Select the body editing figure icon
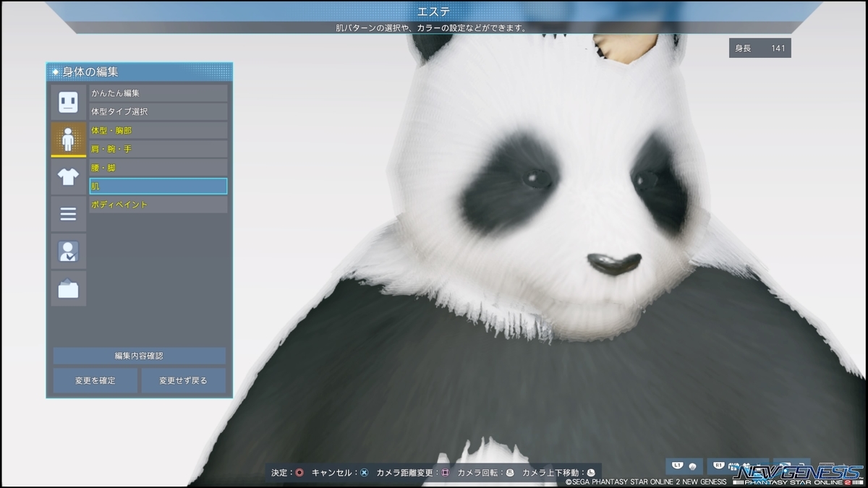The width and height of the screenshot is (868, 488). click(68, 140)
